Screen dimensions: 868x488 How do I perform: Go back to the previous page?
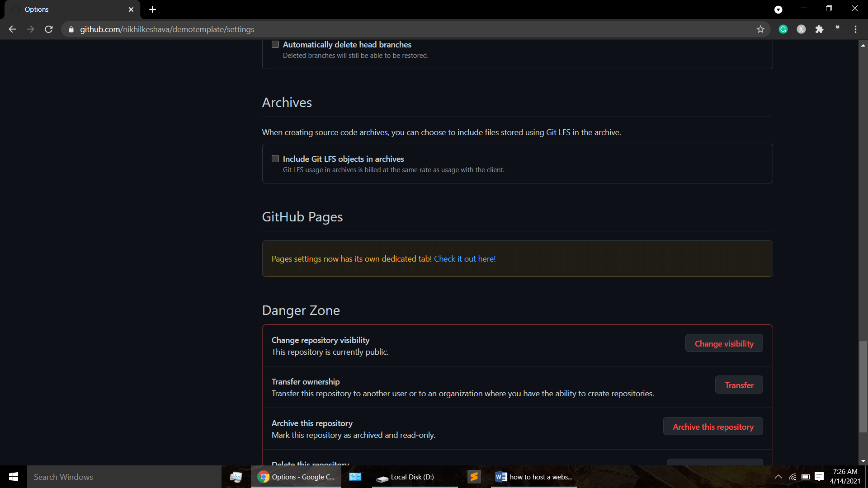(x=12, y=29)
